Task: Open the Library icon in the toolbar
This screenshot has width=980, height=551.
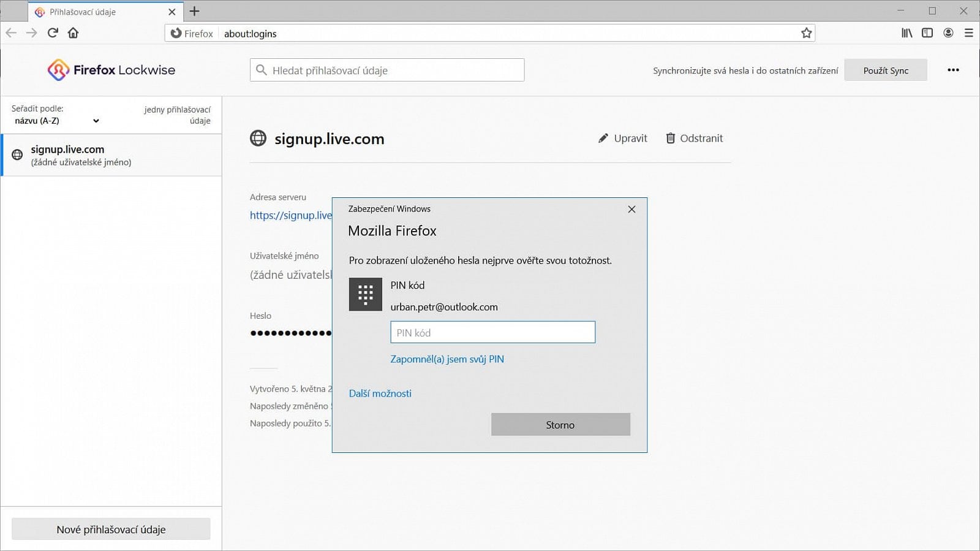Action: coord(907,33)
